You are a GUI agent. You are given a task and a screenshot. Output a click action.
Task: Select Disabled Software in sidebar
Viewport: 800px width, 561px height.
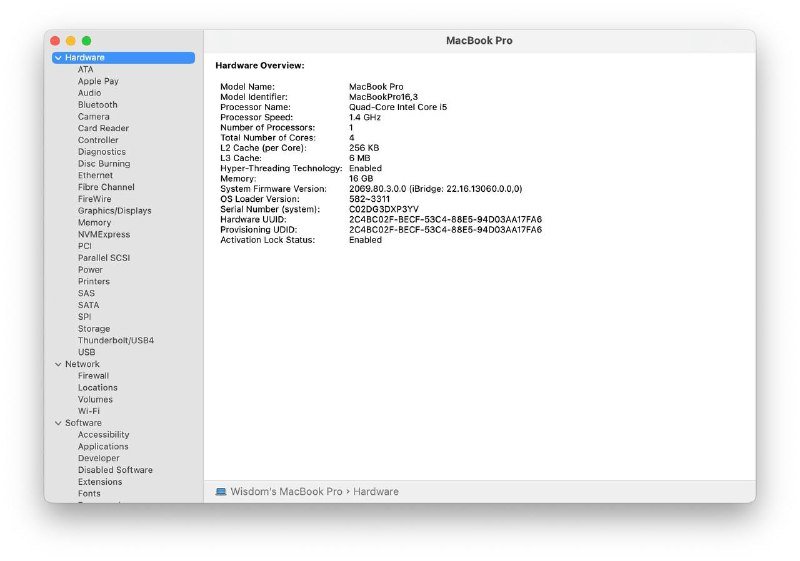point(115,470)
